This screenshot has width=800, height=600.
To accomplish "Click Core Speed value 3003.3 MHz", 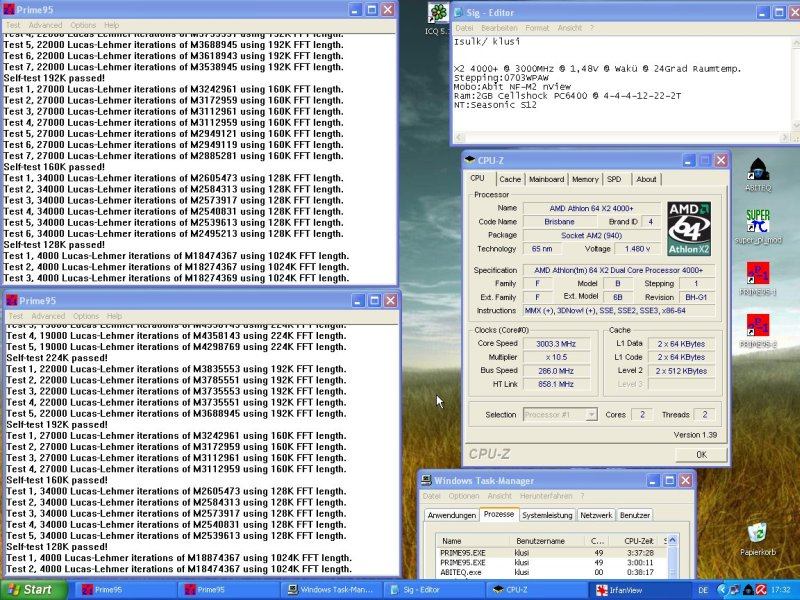I will (556, 344).
